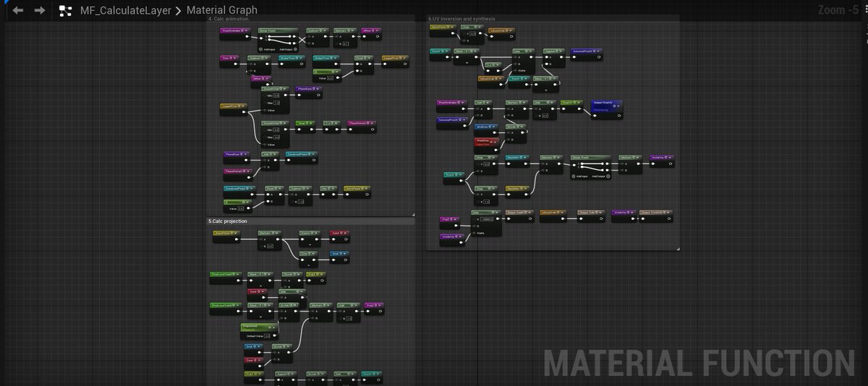
Task: Edit the ProjectionZ default value field
Action: tap(267, 336)
